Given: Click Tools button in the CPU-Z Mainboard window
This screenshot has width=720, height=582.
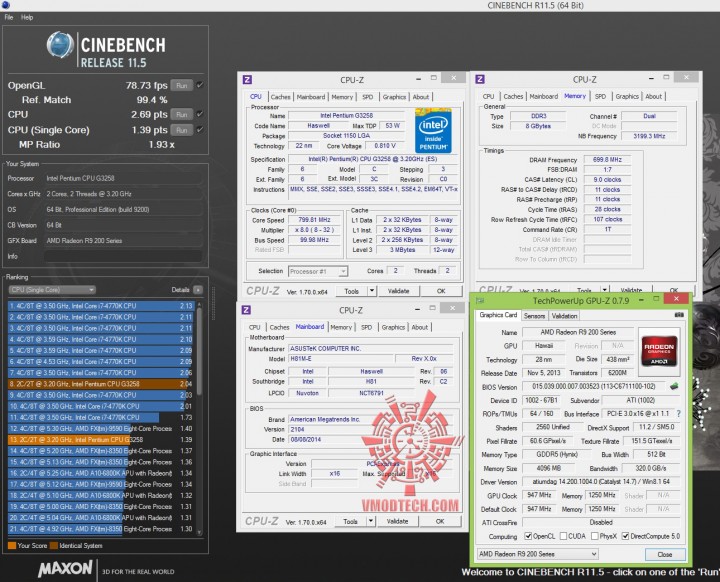Looking at the screenshot, I should (x=350, y=521).
